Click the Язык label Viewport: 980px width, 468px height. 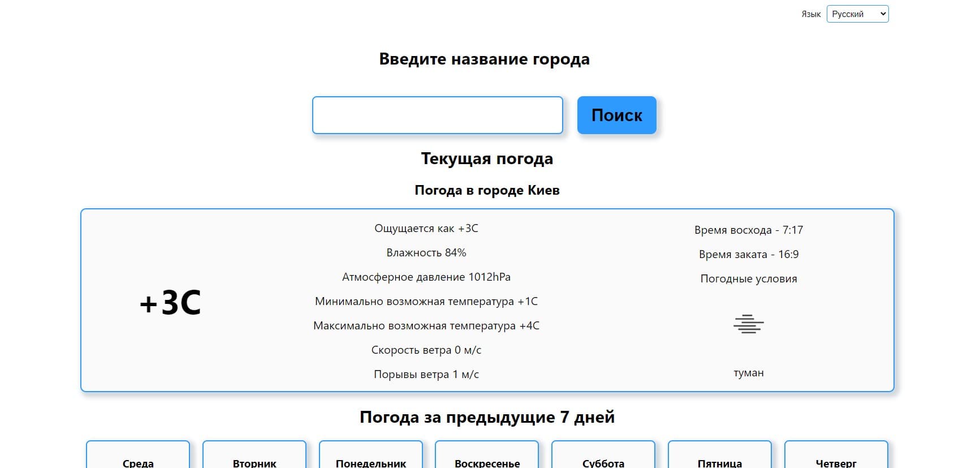(811, 14)
